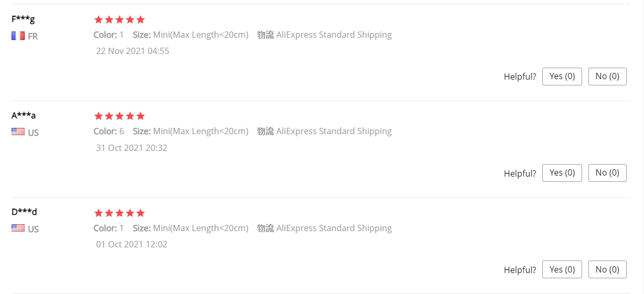Vote No (0) on A***a's review
This screenshot has height=294, width=644.
click(607, 173)
